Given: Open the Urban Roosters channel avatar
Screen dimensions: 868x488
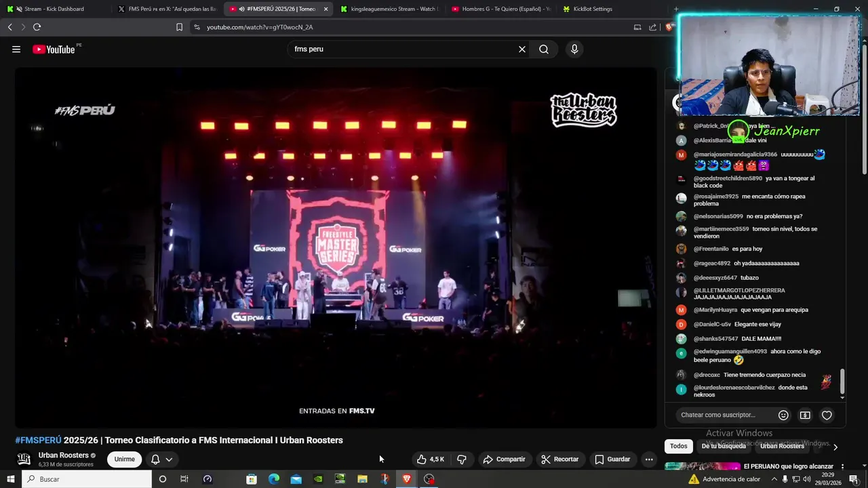Looking at the screenshot, I should coord(24,459).
